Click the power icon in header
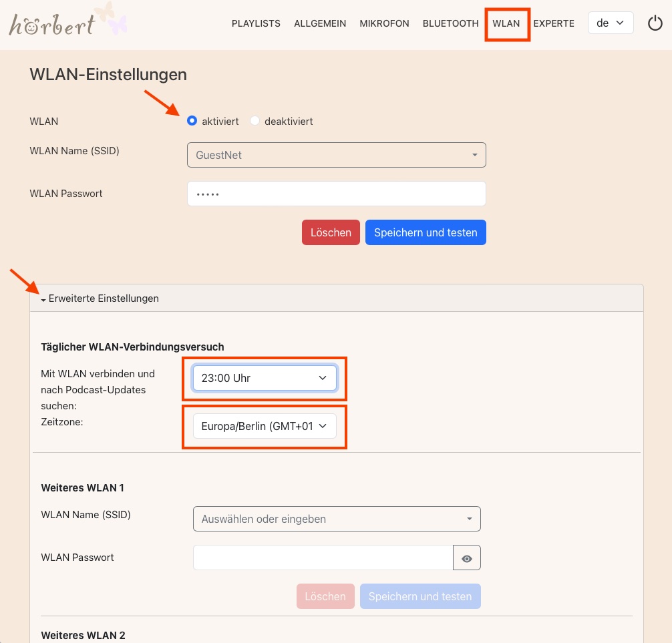Viewport: 672px width, 643px height. pyautogui.click(x=655, y=23)
